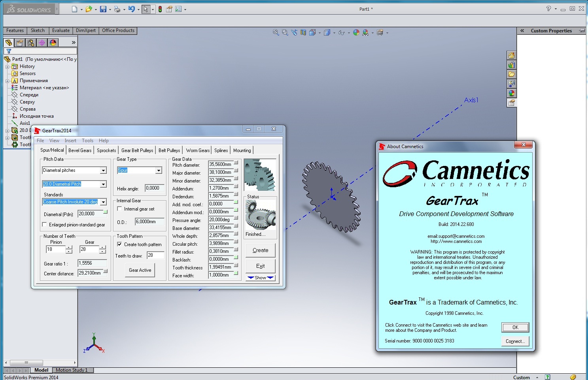Click the Hide/Show Items glasses icon

click(342, 32)
